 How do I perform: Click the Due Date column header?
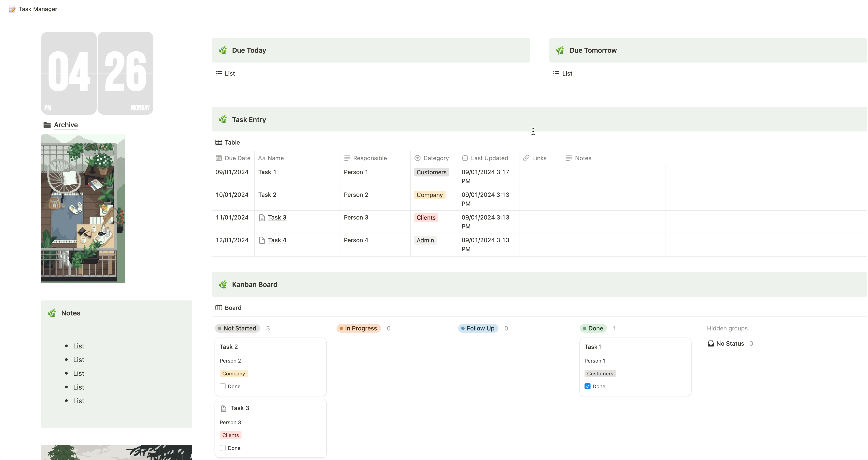(x=233, y=158)
